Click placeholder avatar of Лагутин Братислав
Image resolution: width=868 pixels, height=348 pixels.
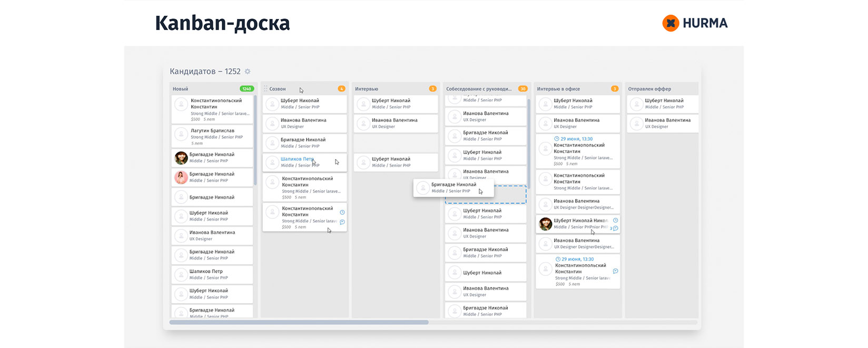click(181, 135)
